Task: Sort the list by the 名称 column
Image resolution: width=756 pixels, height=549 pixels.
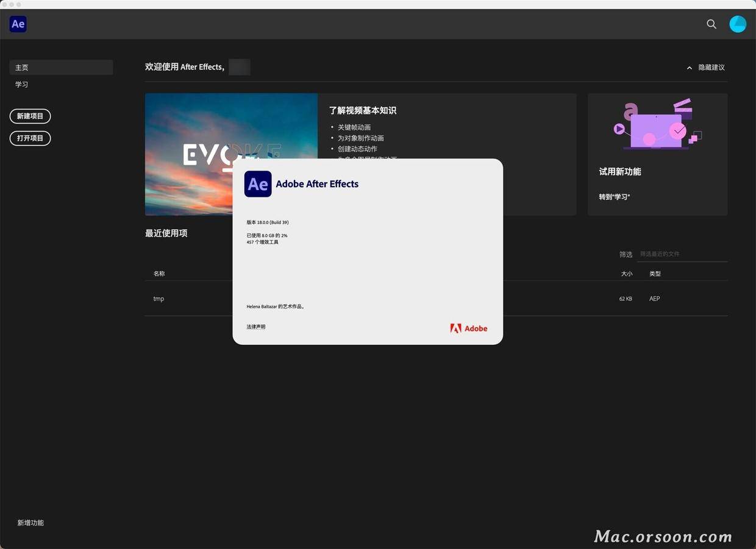Action: point(159,273)
